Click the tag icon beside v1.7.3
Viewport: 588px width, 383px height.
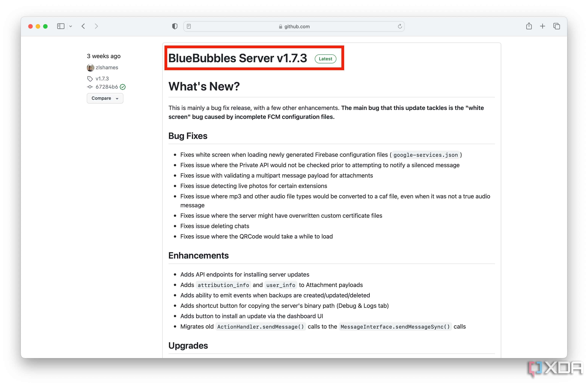(90, 79)
